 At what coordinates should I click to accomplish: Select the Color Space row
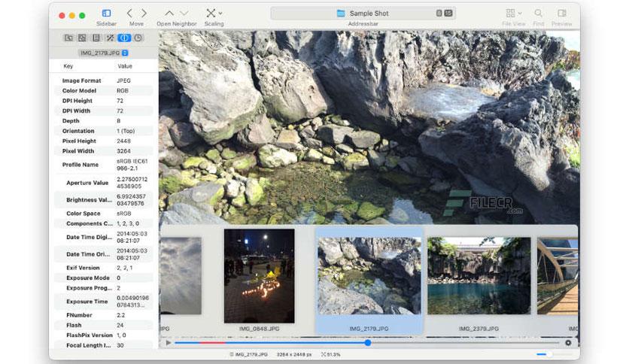click(x=104, y=214)
